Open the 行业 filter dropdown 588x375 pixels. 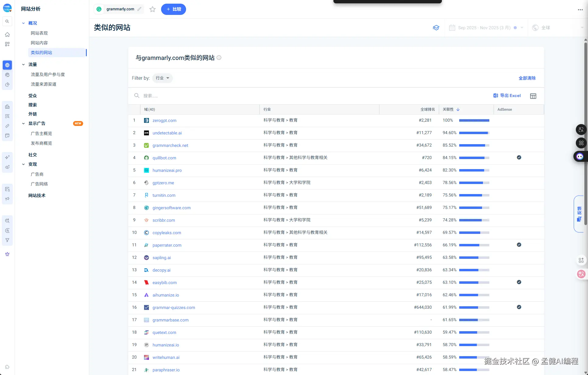coord(162,78)
